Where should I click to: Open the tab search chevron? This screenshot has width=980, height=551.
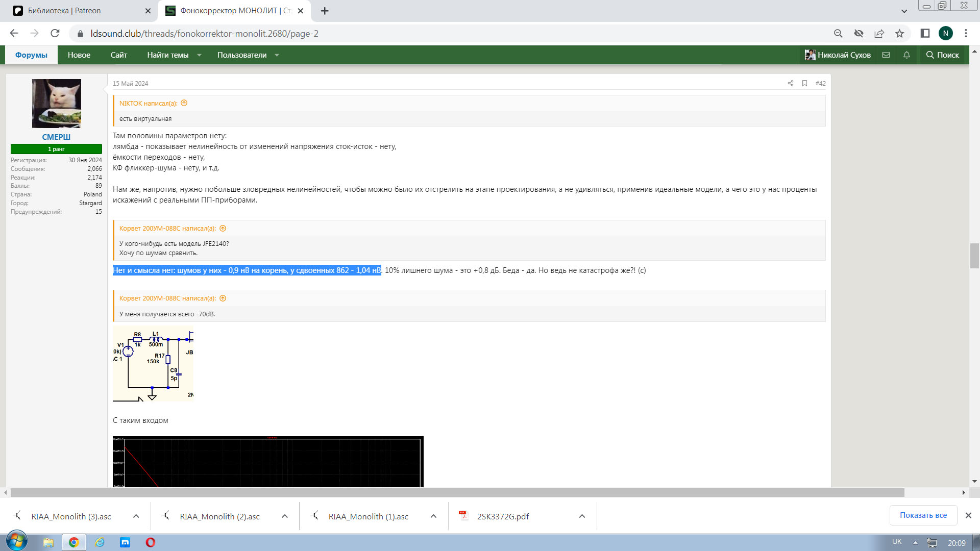904,11
